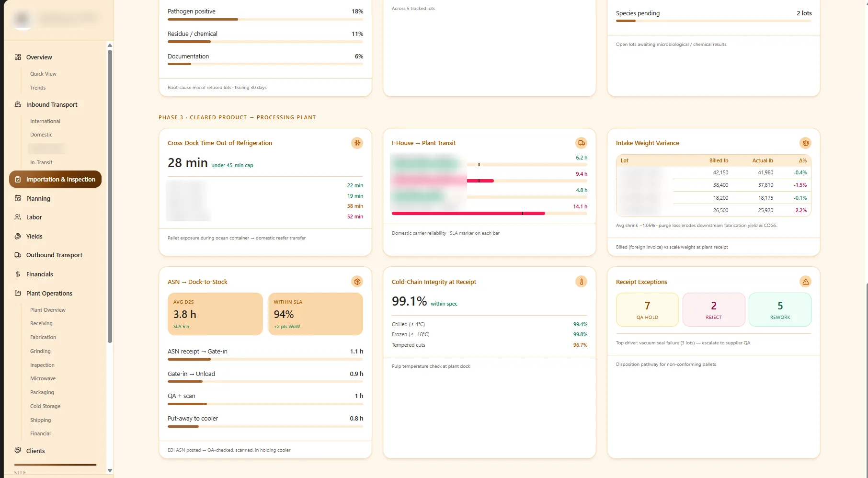Open the REWORK tile showing 5

(x=780, y=310)
